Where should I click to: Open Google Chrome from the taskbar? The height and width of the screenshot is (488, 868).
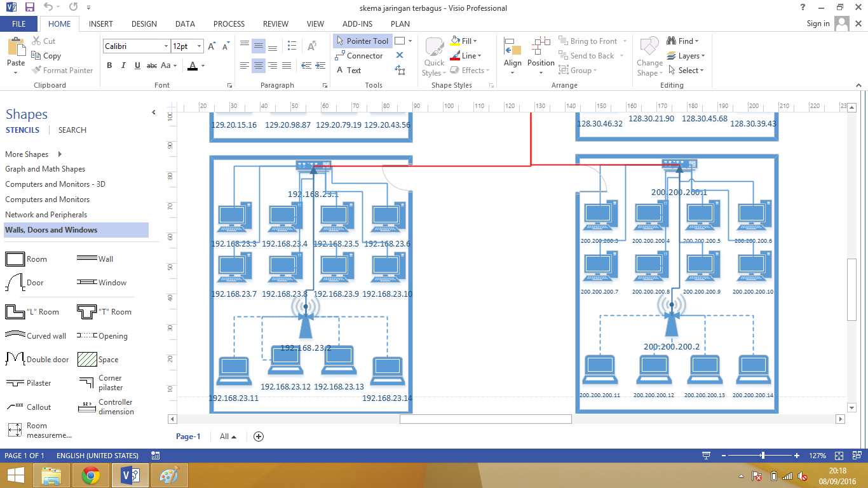tap(91, 475)
